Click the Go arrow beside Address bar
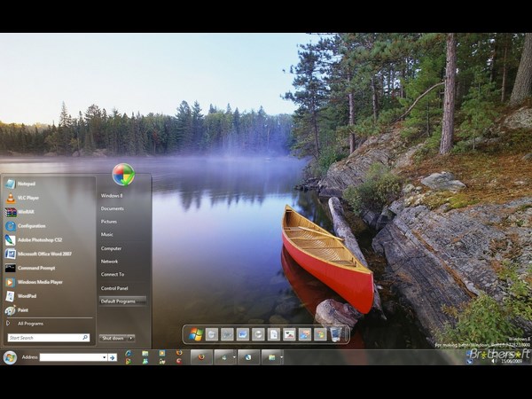This screenshot has height=399, width=532. tap(113, 357)
